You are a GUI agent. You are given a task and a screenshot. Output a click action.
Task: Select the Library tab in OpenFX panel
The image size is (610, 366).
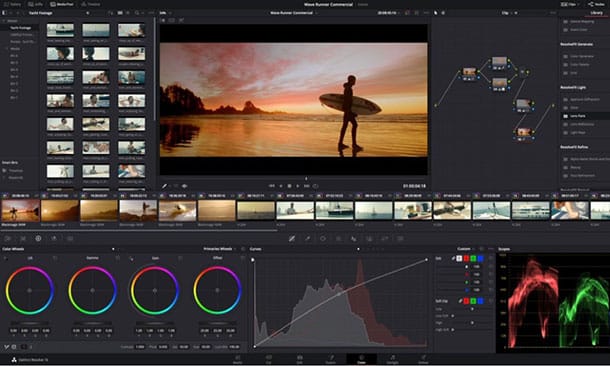pyautogui.click(x=596, y=13)
